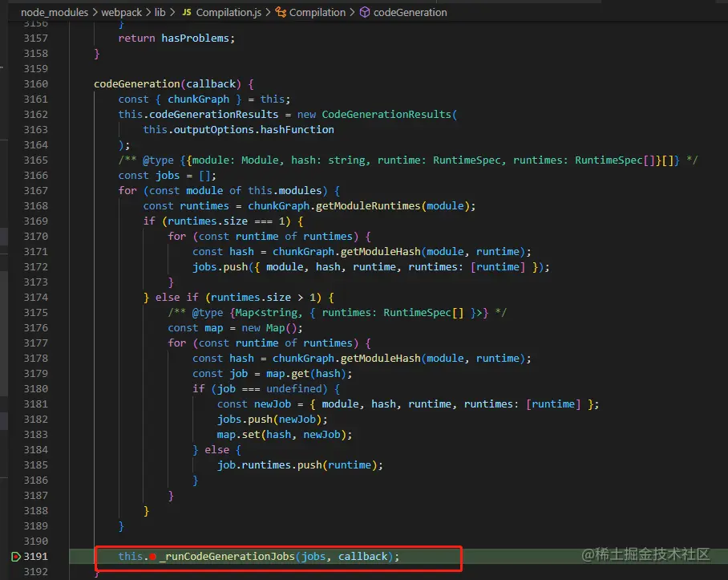This screenshot has width=728, height=580.
Task: Expand chevron after lib in breadcrumb
Action: (172, 13)
